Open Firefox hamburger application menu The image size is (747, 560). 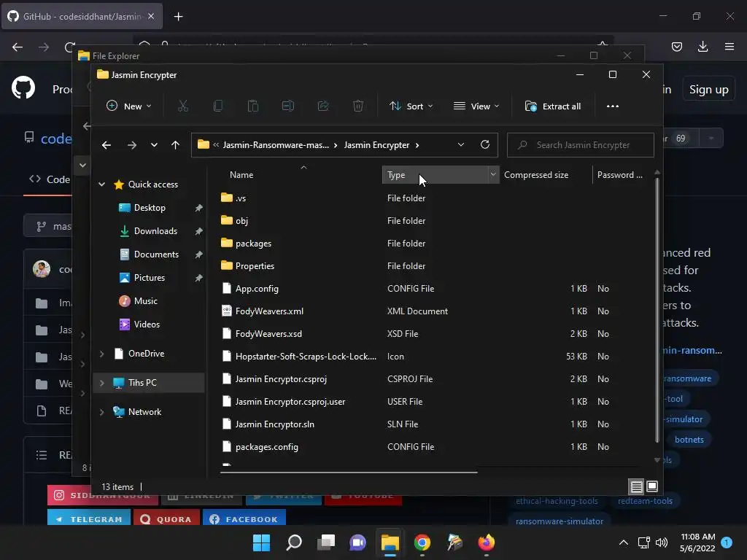[729, 47]
